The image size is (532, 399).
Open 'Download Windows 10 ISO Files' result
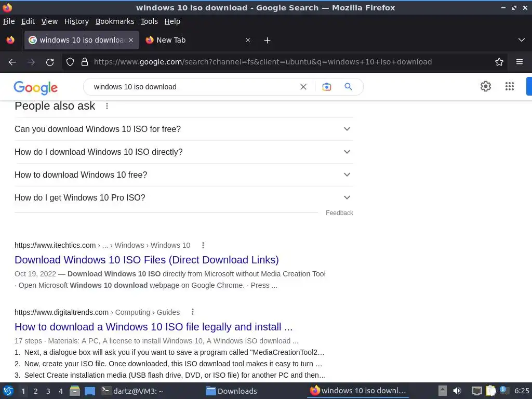pos(147,260)
